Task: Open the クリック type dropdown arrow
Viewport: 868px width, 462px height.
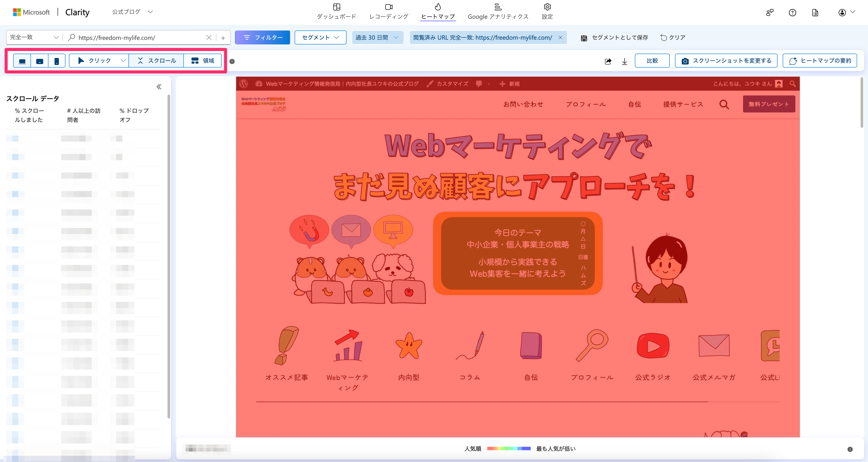Action: pos(123,61)
